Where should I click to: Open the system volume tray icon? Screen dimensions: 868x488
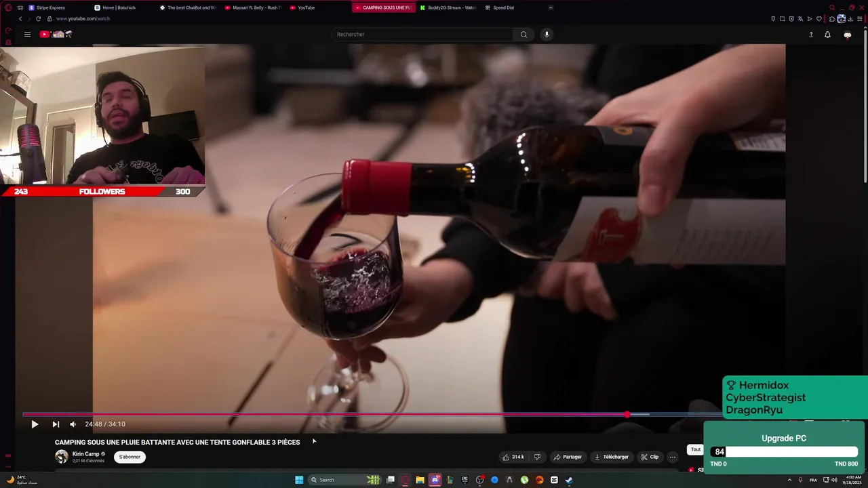pos(834,480)
